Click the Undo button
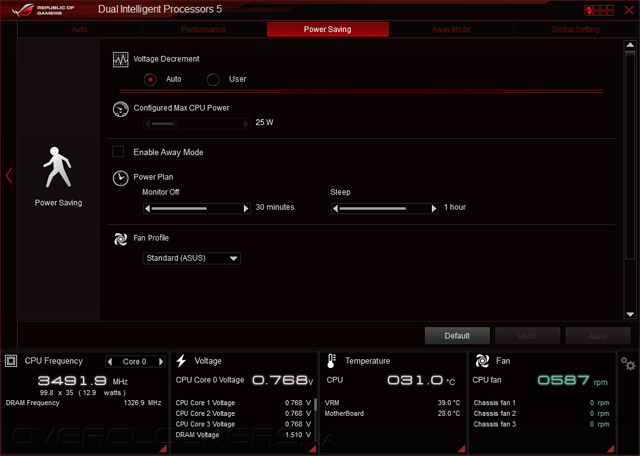 tap(527, 336)
